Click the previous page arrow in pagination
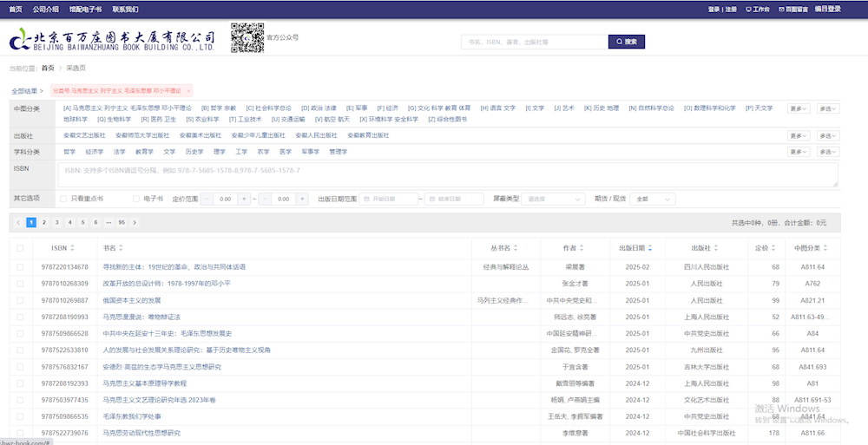Viewport: 868px width, 445px height. (x=19, y=223)
